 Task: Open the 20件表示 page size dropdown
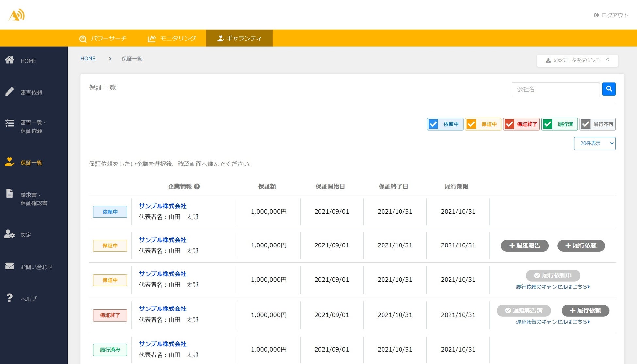click(595, 143)
